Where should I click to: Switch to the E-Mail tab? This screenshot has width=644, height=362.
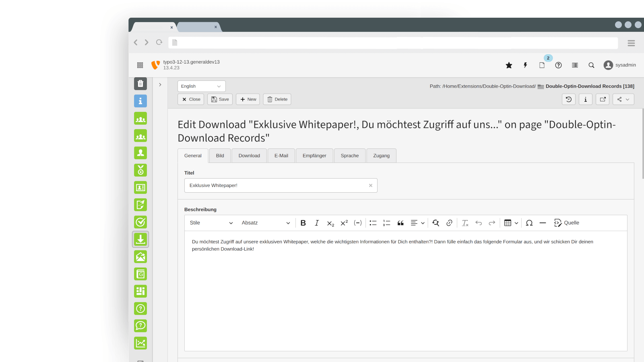[281, 156]
